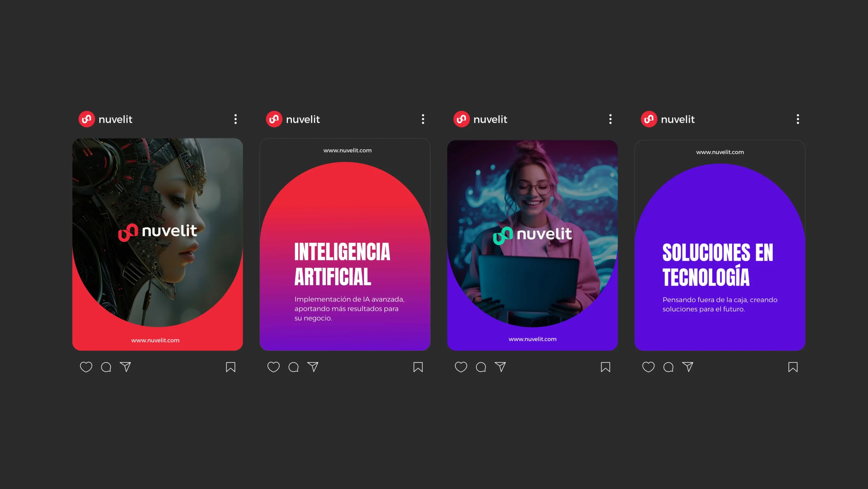Viewport: 868px width, 489px height.
Task: Open comments on the Inteligencia Artificial post
Action: [x=294, y=367]
